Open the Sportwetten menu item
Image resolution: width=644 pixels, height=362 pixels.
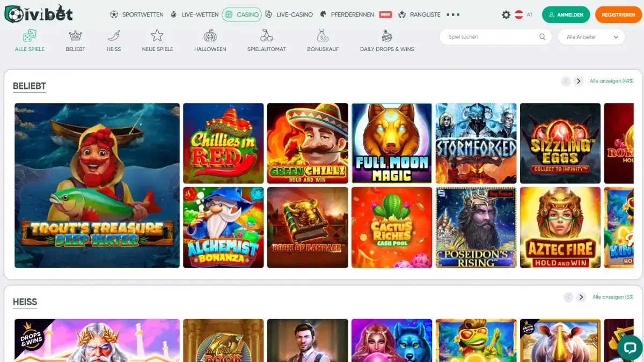[x=137, y=14]
